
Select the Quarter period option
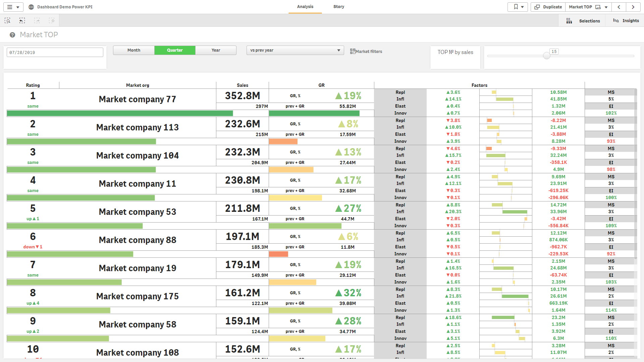(x=175, y=50)
